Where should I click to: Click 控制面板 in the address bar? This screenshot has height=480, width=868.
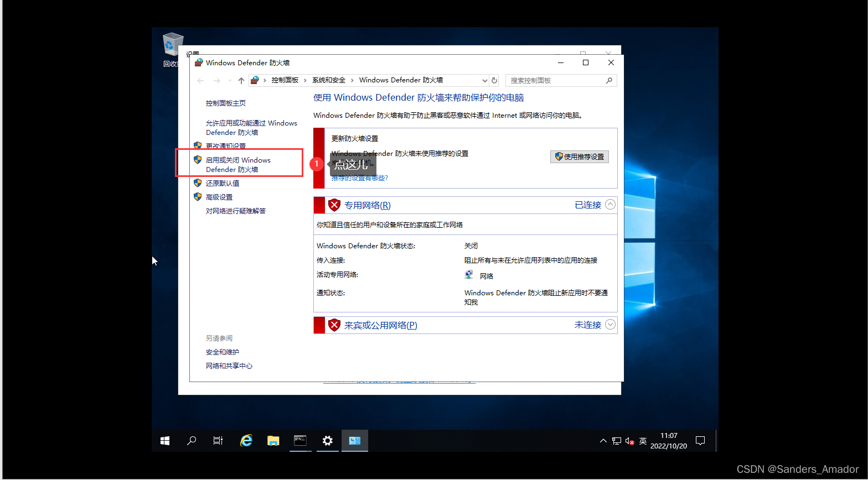coord(285,80)
